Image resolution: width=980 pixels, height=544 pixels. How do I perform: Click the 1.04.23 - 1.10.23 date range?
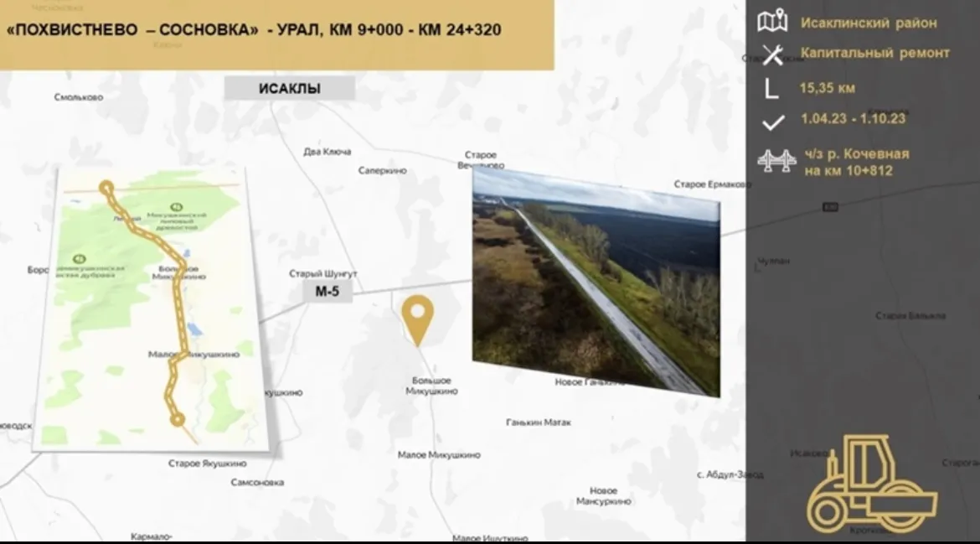853,118
